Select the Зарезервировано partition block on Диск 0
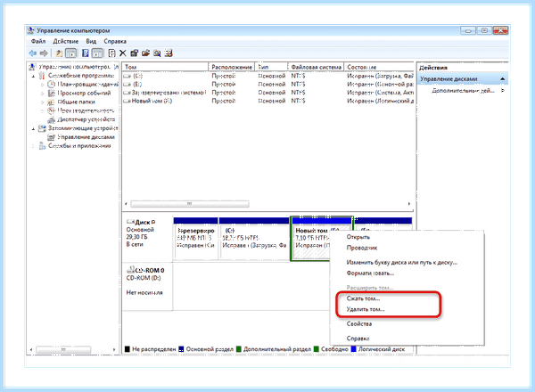Screen dimensions: 535x392 [x=196, y=239]
